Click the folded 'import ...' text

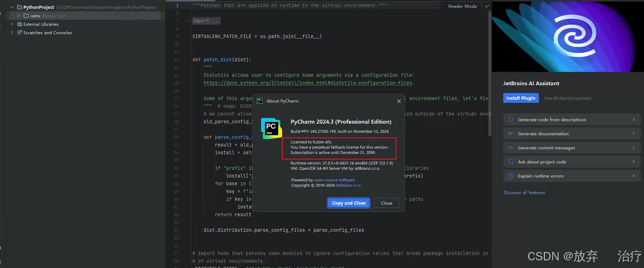[x=206, y=21]
